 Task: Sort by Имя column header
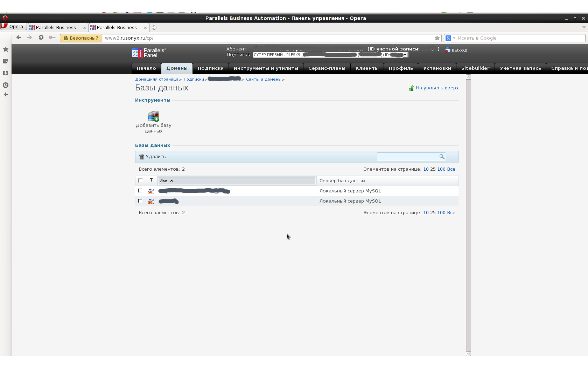(237, 181)
